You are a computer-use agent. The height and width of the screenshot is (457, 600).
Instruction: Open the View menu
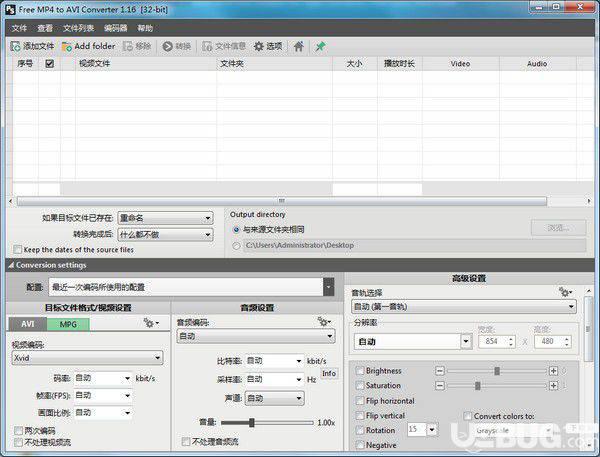pyautogui.click(x=45, y=28)
